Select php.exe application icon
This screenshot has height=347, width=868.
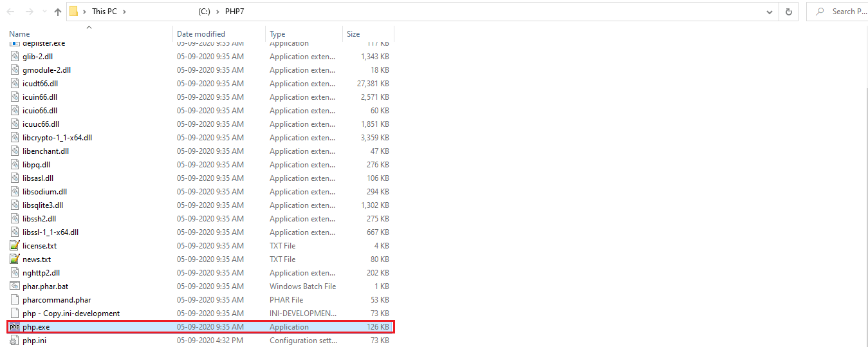[15, 327]
